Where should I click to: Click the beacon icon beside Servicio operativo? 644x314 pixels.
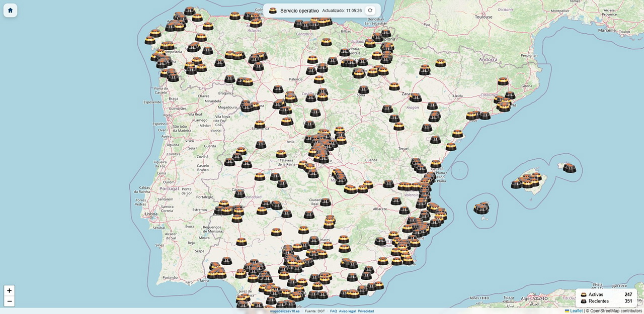[x=273, y=11]
